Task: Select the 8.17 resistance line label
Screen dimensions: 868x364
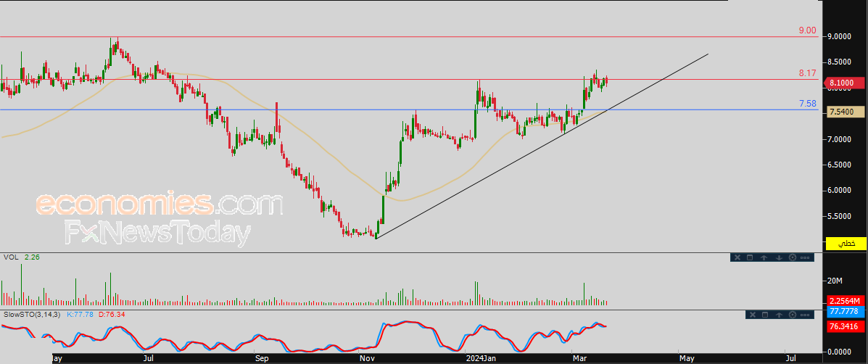Action: (x=807, y=73)
